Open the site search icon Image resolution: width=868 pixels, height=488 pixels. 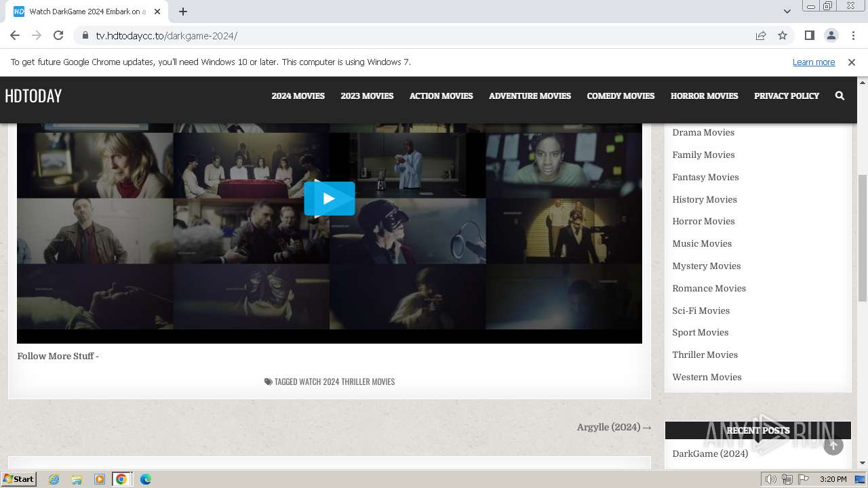[x=840, y=96]
